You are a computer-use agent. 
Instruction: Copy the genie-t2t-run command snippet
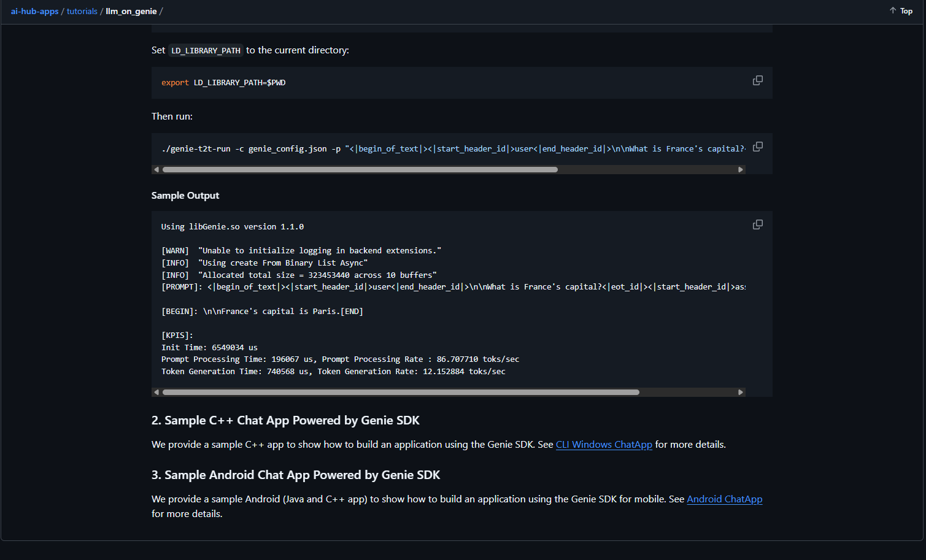coord(757,147)
